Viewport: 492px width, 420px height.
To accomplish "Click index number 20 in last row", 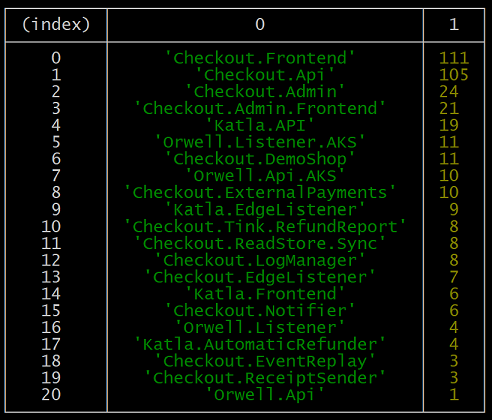I will [51, 395].
